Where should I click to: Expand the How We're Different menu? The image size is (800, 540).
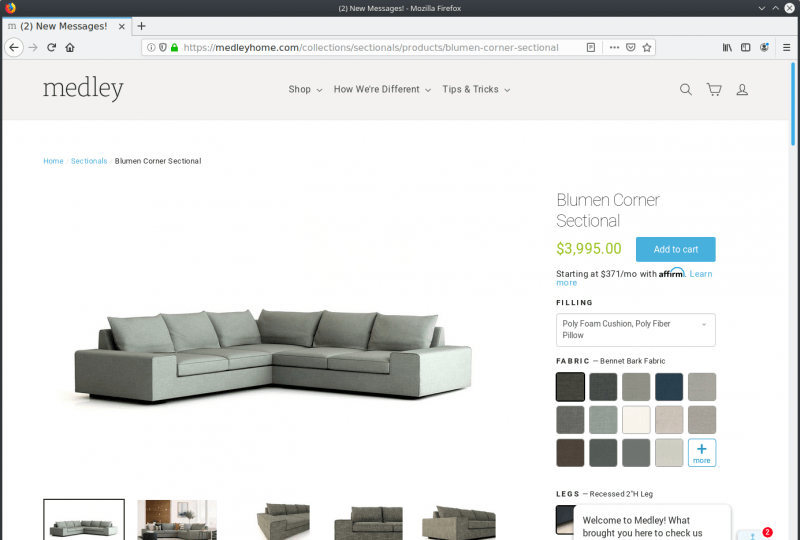[x=382, y=89]
